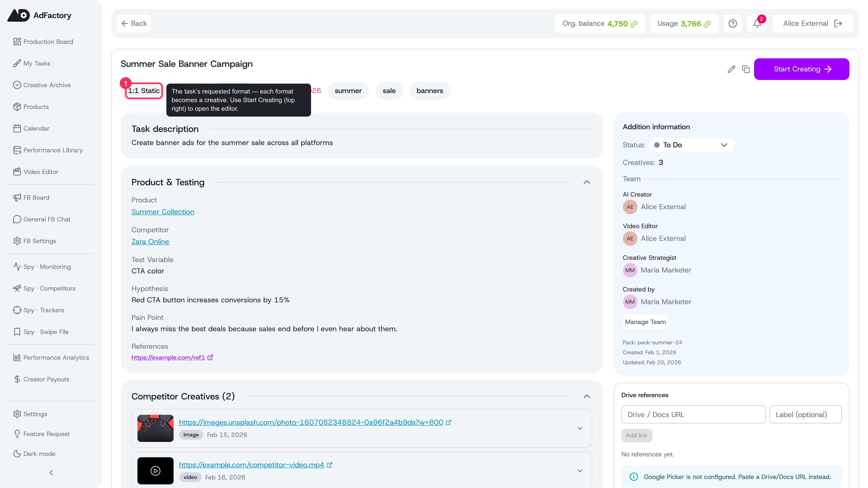
Task: Toggle Dark mode
Action: [34, 454]
